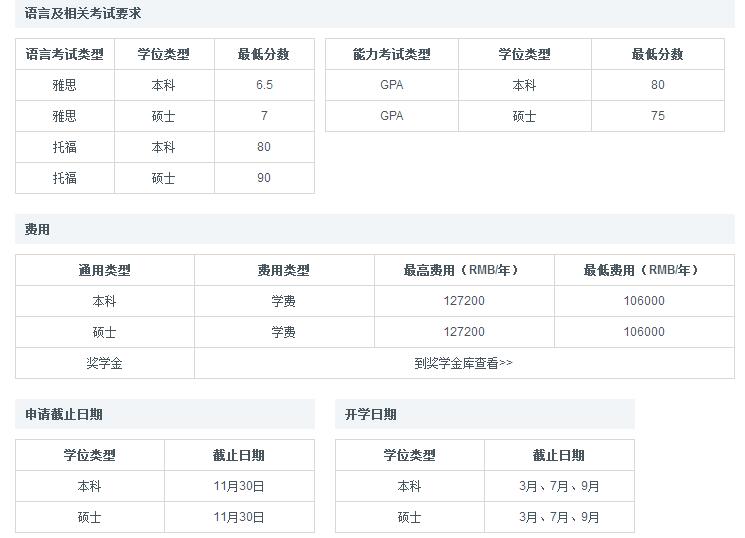Click the IELTS master's minimum score 7
Viewport: 745px width, 538px height.
(x=264, y=116)
